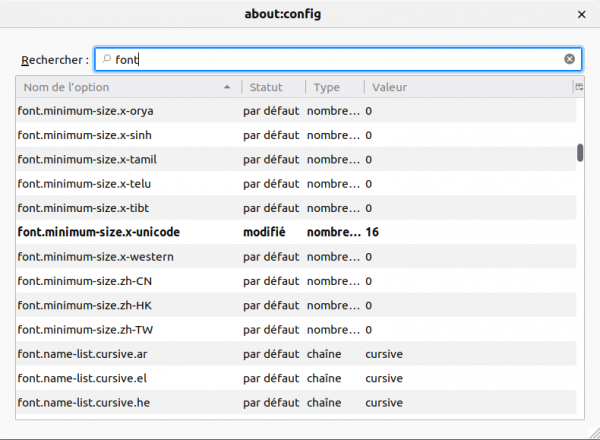Click the magnifier icon in search field
Image resolution: width=600 pixels, height=440 pixels.
pyautogui.click(x=107, y=59)
